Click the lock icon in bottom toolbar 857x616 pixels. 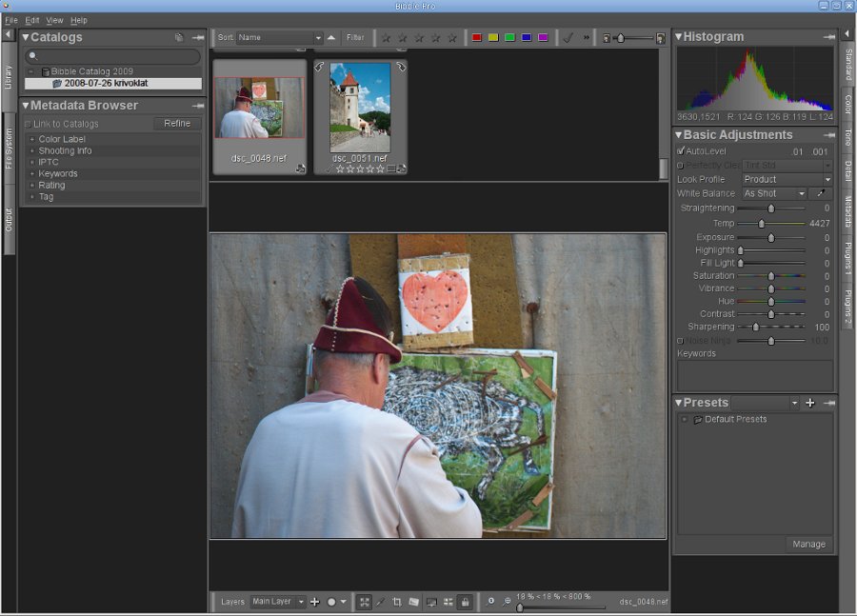464,602
